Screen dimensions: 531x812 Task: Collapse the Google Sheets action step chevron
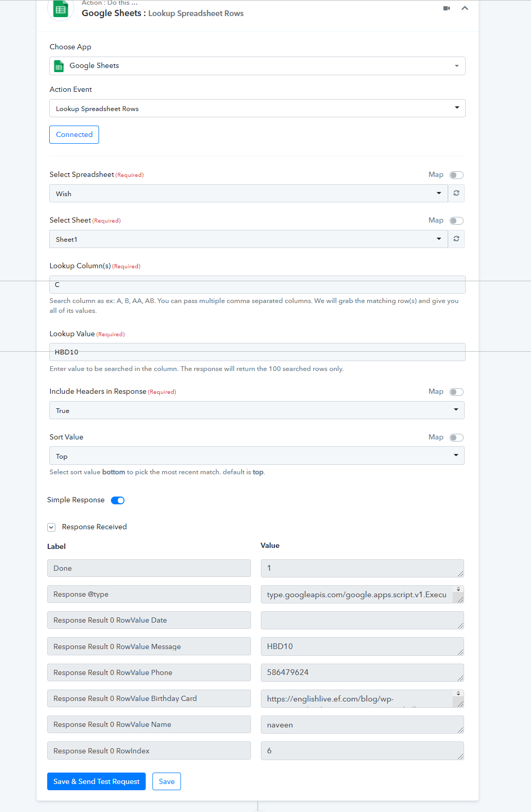(x=465, y=8)
